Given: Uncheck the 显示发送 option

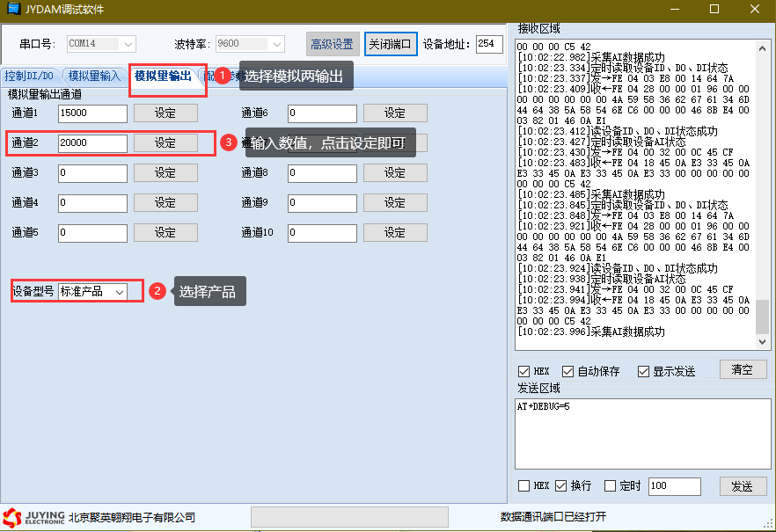Looking at the screenshot, I should pyautogui.click(x=643, y=371).
